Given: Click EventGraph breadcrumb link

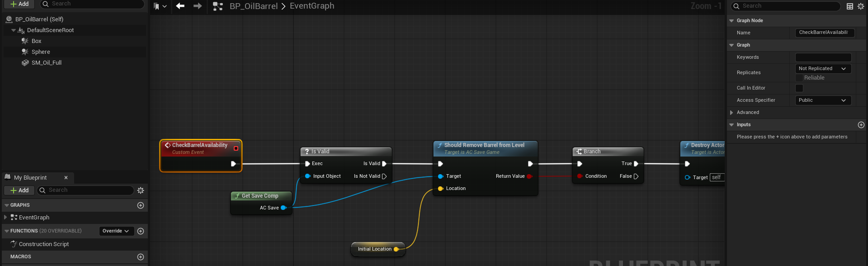Looking at the screenshot, I should (312, 6).
